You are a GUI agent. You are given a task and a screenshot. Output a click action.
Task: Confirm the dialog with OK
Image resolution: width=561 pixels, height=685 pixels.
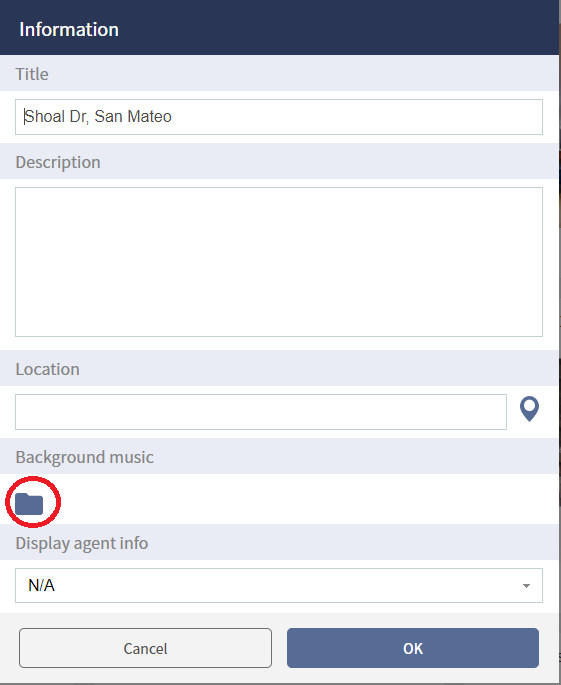click(413, 648)
